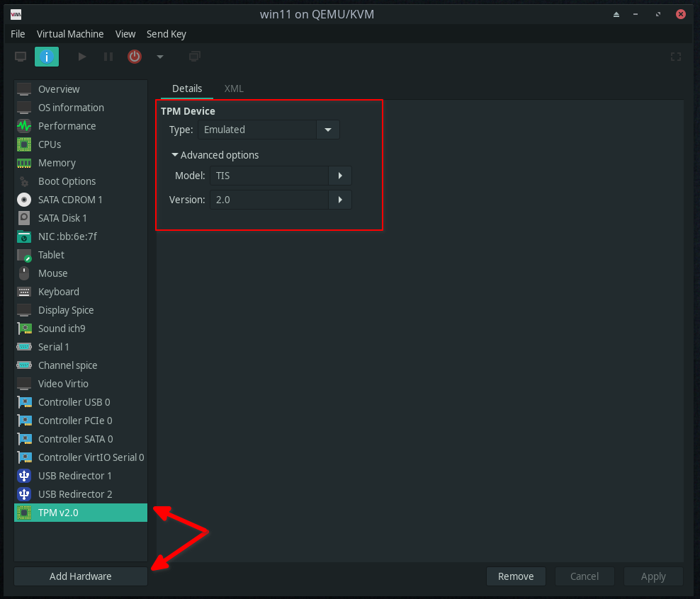Select the OS information icon
This screenshot has height=599, width=700.
pyautogui.click(x=24, y=108)
